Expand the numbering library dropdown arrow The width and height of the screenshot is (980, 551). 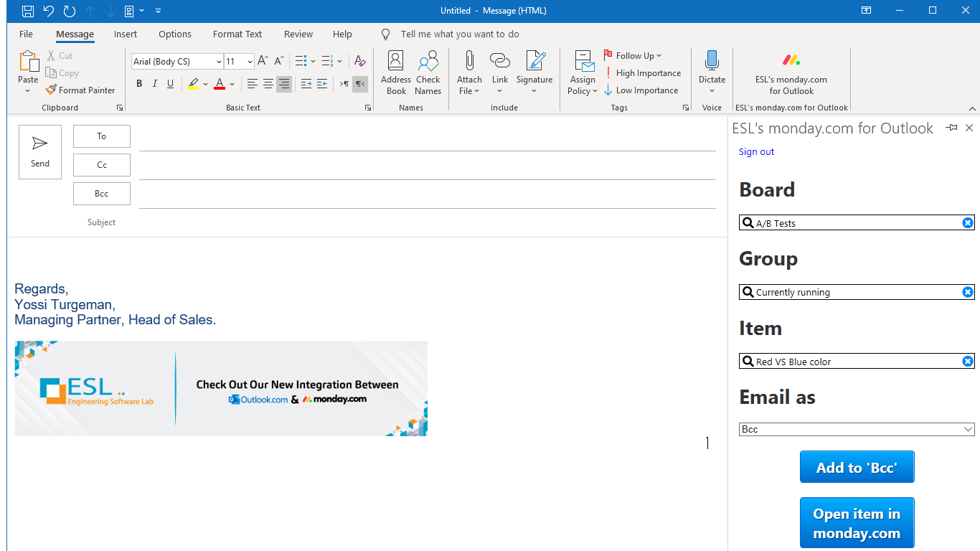pos(339,61)
